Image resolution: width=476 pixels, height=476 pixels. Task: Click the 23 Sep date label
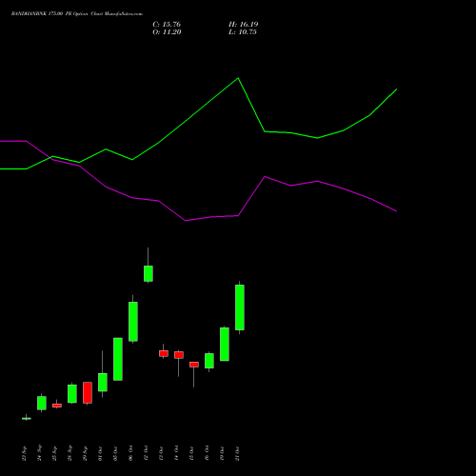click(25, 453)
